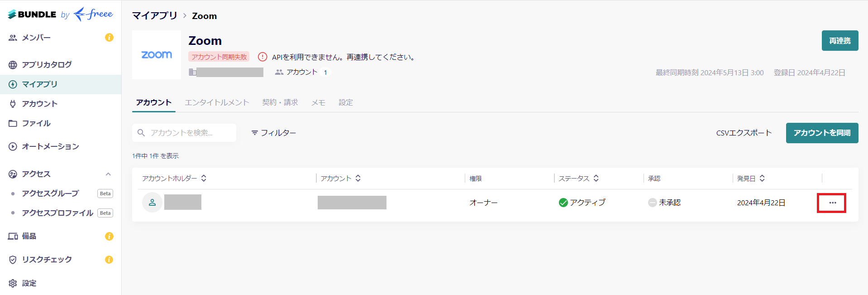Switch to the 契約・請求 tab
868x295 pixels.
pyautogui.click(x=280, y=102)
